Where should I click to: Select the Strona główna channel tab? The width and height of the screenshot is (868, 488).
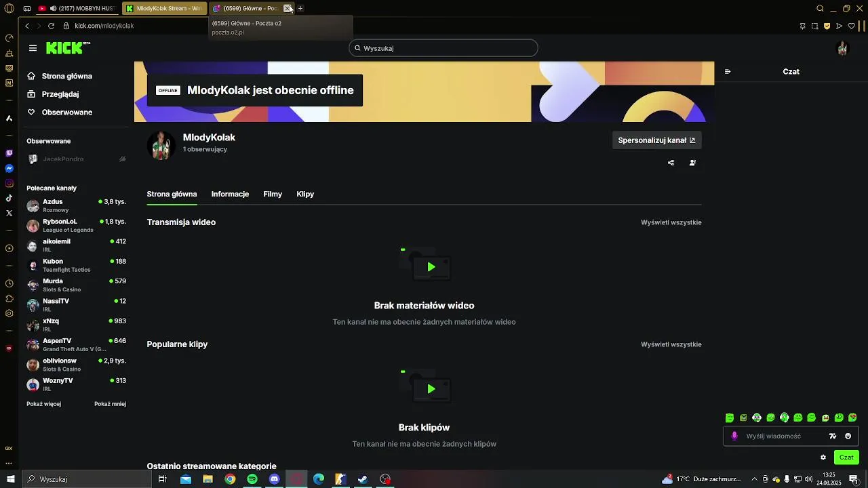(x=172, y=194)
